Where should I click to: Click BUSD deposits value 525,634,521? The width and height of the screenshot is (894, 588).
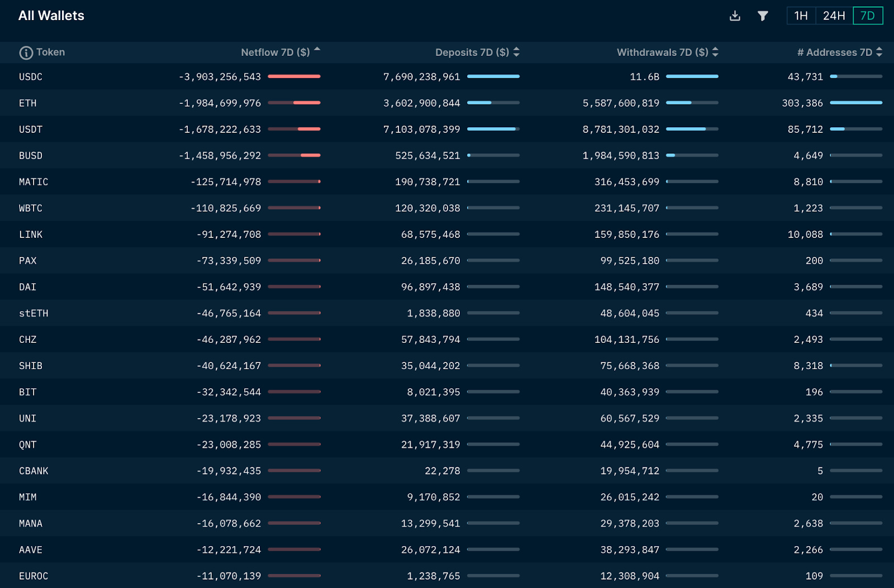(x=427, y=155)
